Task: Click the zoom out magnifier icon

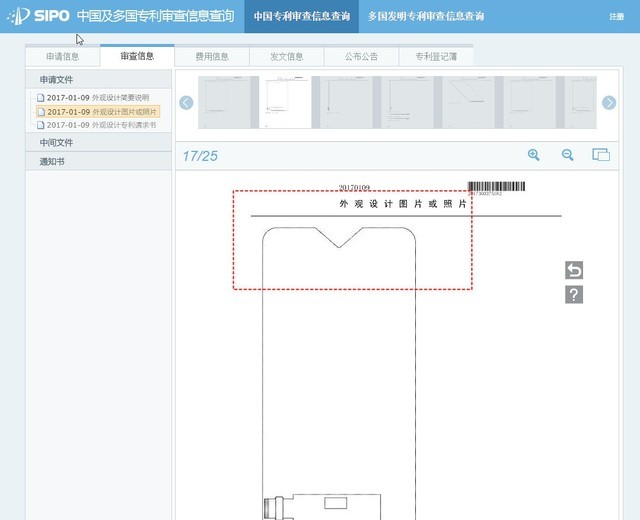Action: pos(567,155)
